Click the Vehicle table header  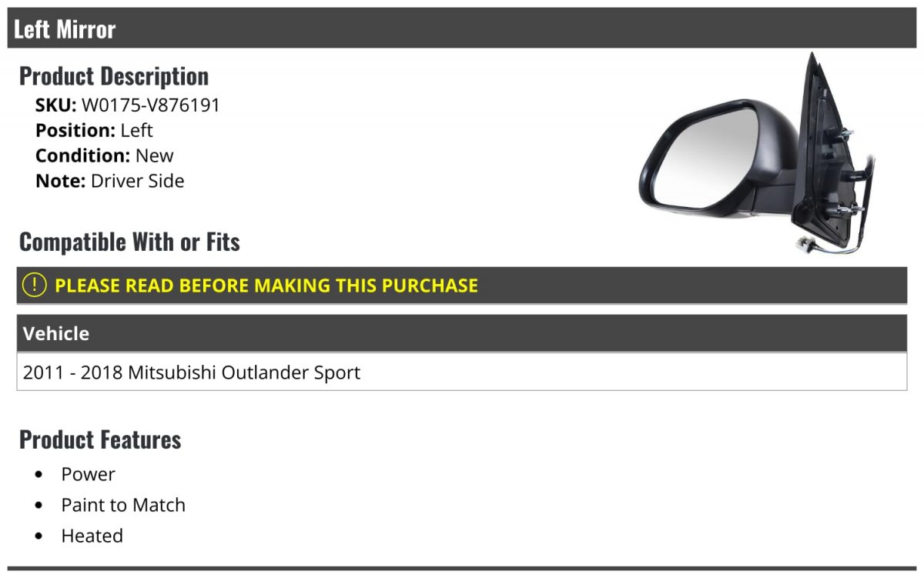click(462, 333)
